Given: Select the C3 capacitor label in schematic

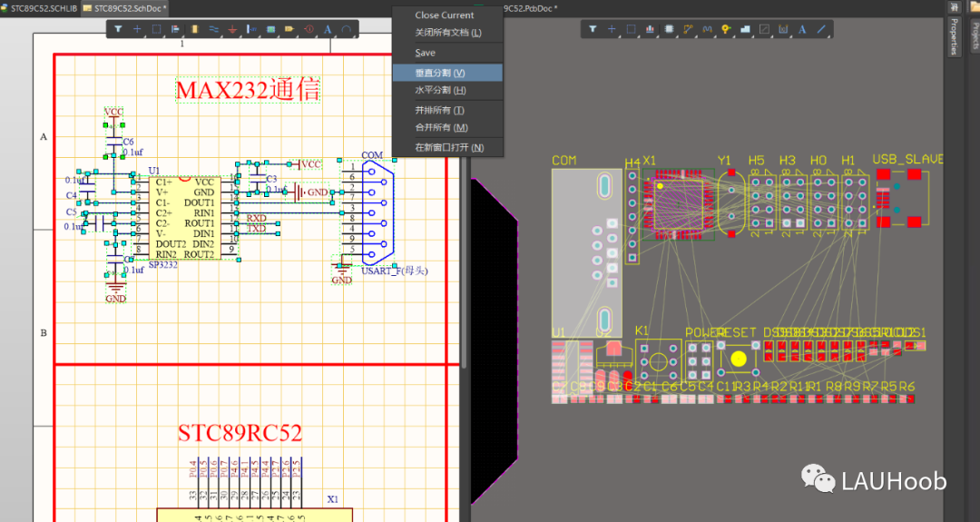Looking at the screenshot, I should [x=271, y=179].
